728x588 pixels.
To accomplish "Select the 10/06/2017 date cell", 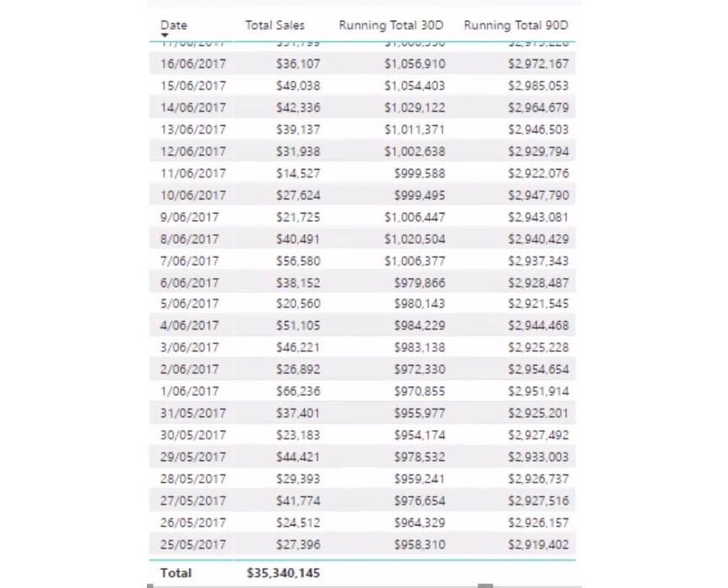I will point(193,195).
